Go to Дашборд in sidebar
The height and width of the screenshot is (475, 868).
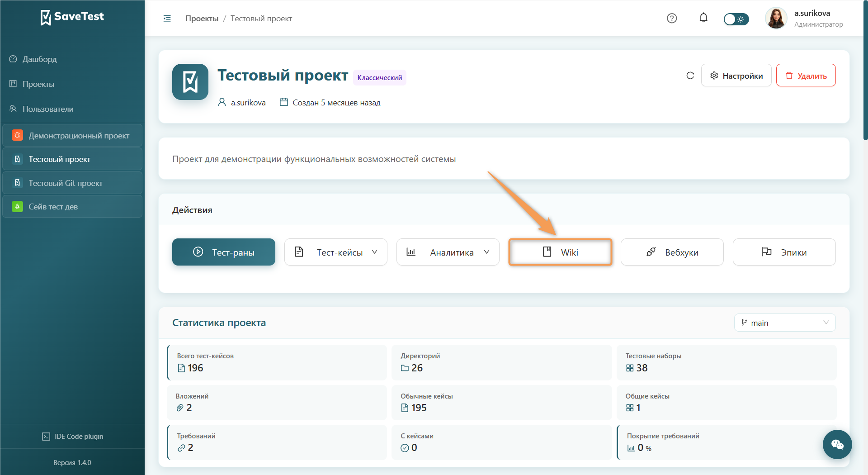pos(40,59)
